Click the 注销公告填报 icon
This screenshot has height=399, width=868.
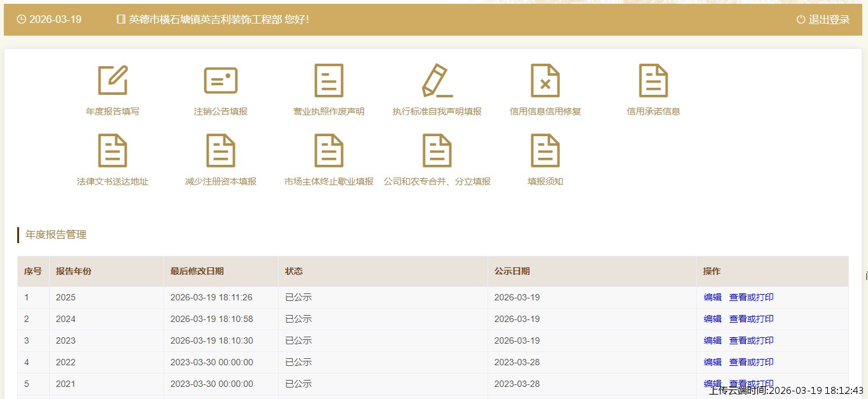coord(221,81)
